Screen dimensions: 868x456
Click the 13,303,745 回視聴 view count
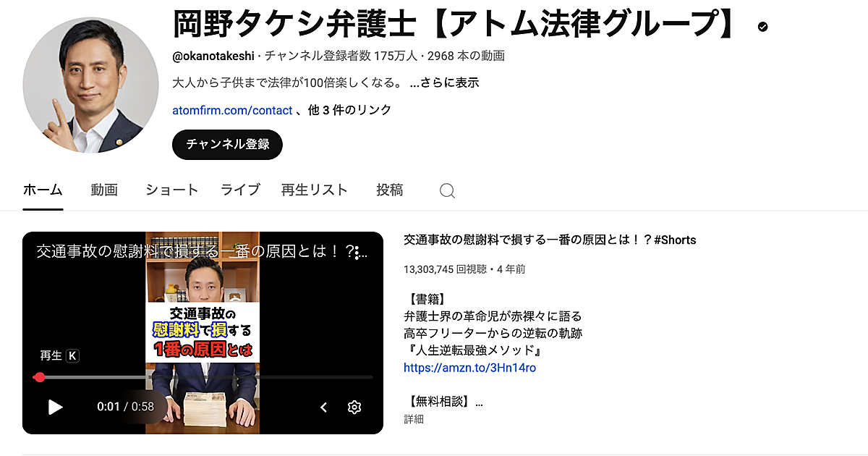[445, 269]
